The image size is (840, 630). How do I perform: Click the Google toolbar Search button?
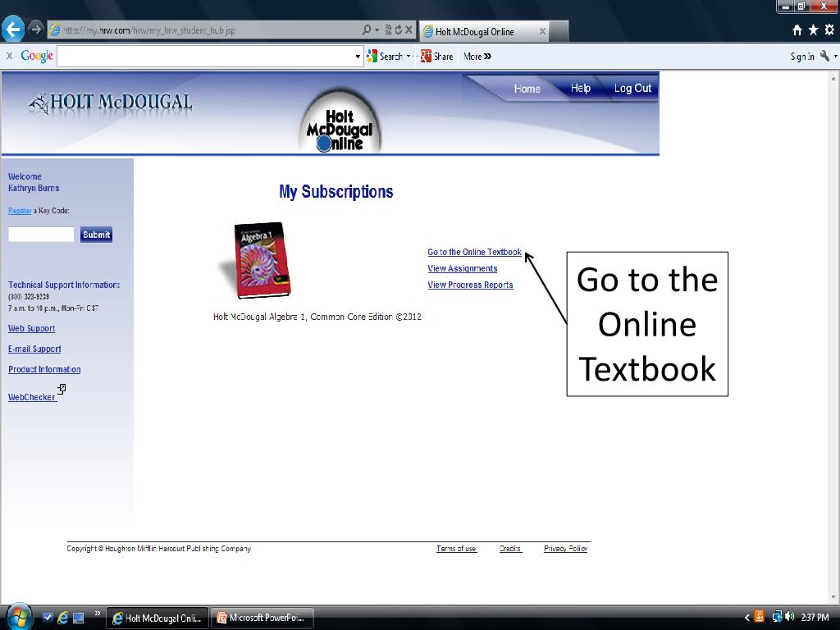(385, 57)
